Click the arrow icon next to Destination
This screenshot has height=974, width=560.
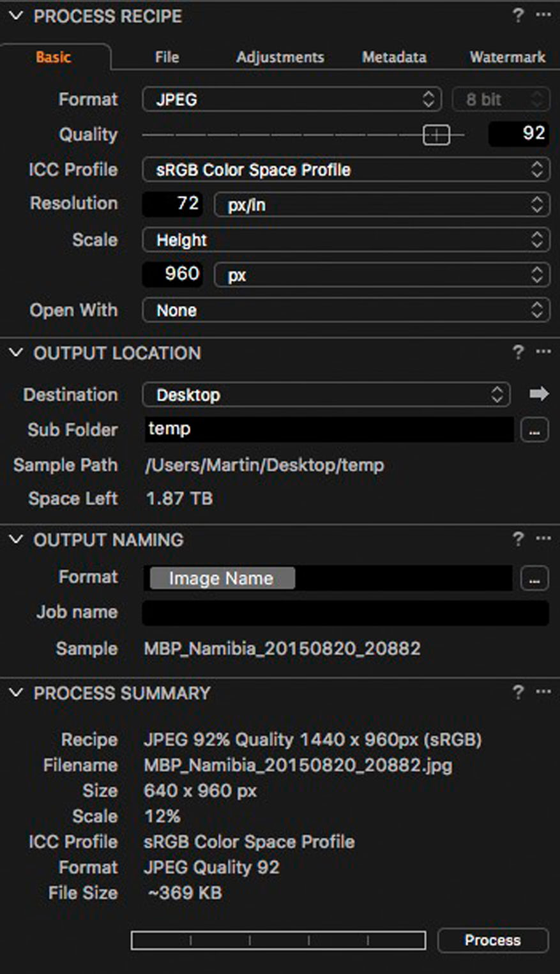[539, 394]
